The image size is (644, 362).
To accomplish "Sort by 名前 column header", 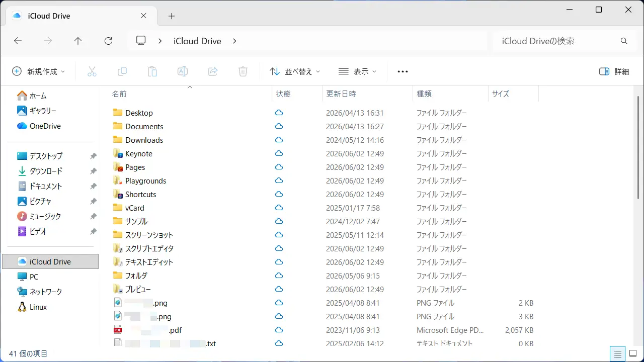I will 119,94.
